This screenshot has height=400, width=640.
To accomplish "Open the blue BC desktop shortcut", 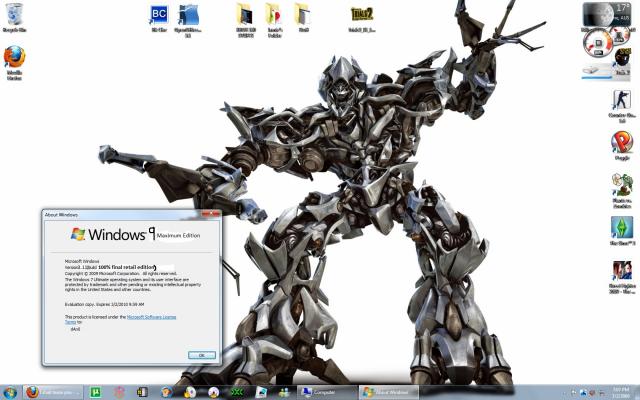I will [x=159, y=17].
